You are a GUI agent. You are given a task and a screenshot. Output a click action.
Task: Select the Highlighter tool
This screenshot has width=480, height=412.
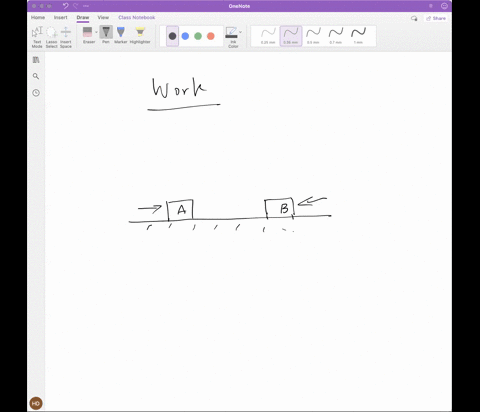point(140,35)
